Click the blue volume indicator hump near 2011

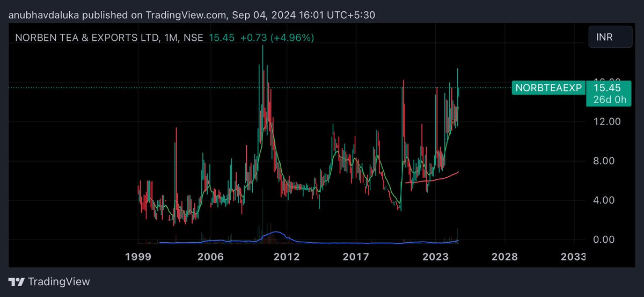click(x=275, y=233)
